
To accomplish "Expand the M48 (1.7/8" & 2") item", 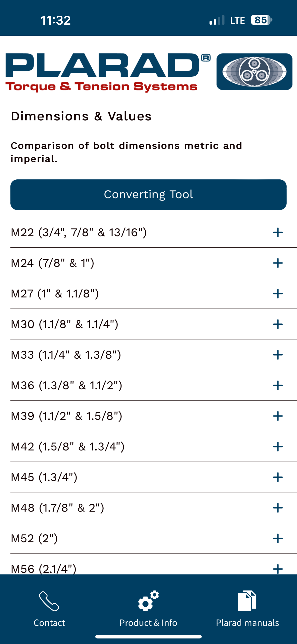I will click(x=154, y=508).
